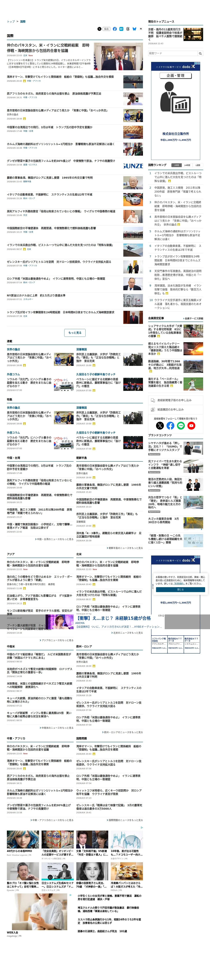210x980 pixels.
Task: Open the member article 鉄道路線、30年間で1366キロが廃止に
Action: click(165, 366)
